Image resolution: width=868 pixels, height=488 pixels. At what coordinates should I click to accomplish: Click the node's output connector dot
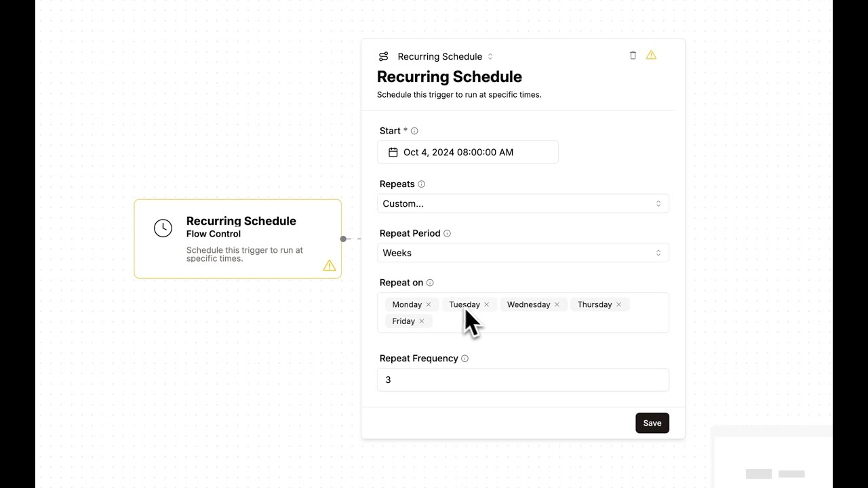coord(343,239)
